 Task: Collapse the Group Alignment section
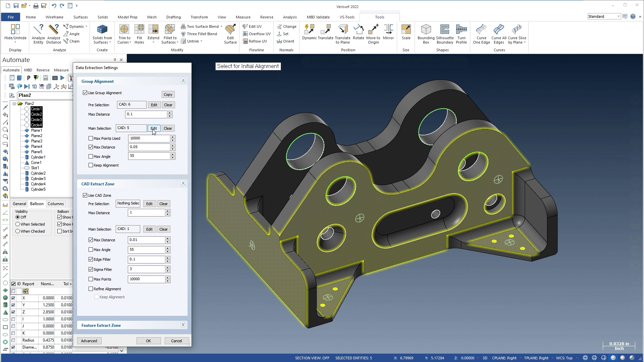pyautogui.click(x=183, y=81)
